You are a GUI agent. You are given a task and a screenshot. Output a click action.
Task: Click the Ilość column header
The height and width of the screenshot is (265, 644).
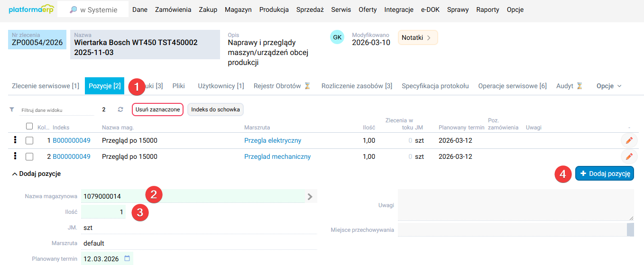click(369, 128)
